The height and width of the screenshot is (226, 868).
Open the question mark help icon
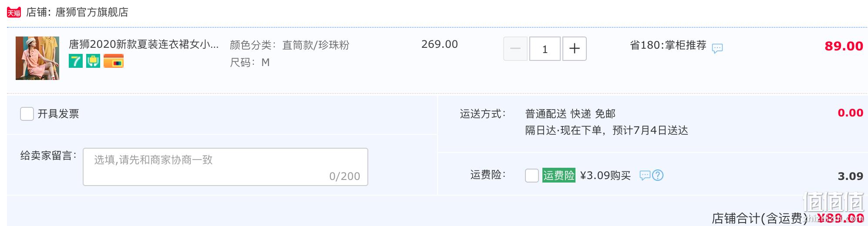click(x=658, y=175)
